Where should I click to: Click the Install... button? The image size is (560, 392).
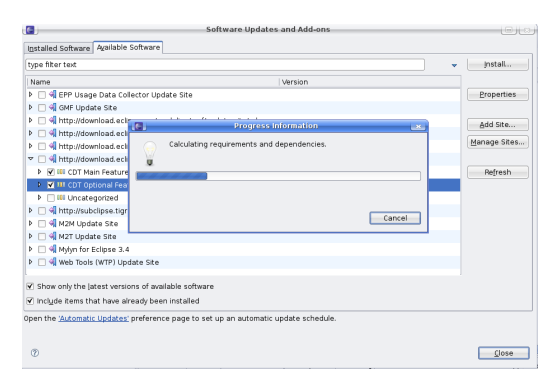498,65
